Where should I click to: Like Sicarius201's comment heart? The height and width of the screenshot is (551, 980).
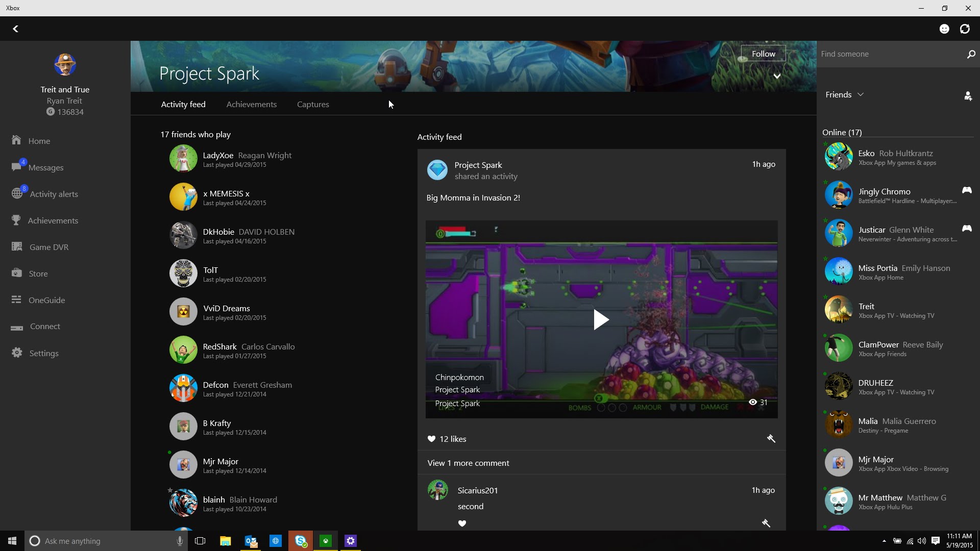tap(462, 523)
